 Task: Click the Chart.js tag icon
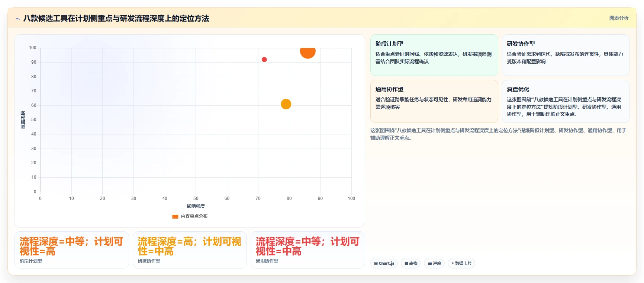point(376,263)
